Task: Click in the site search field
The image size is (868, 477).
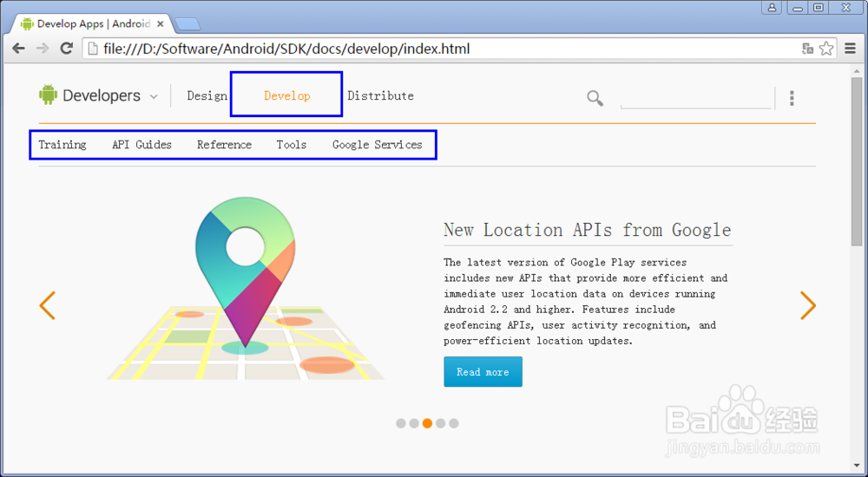Action: [696, 99]
